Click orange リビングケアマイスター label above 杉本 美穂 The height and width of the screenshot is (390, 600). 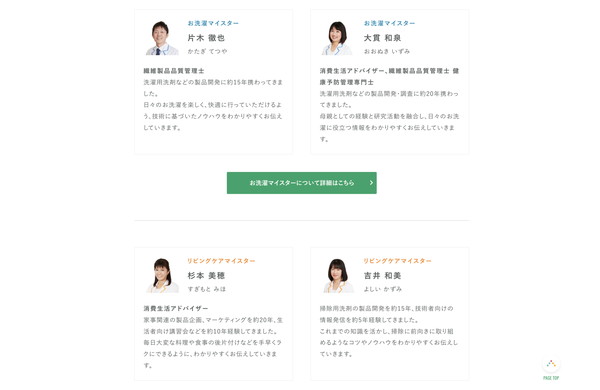coord(221,261)
